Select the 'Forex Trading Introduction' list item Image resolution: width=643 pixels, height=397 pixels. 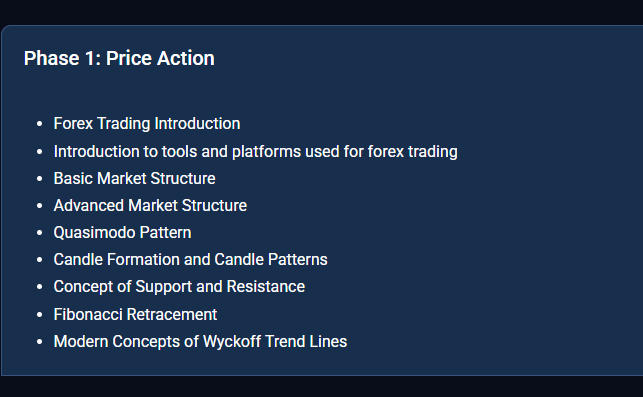[x=147, y=123]
